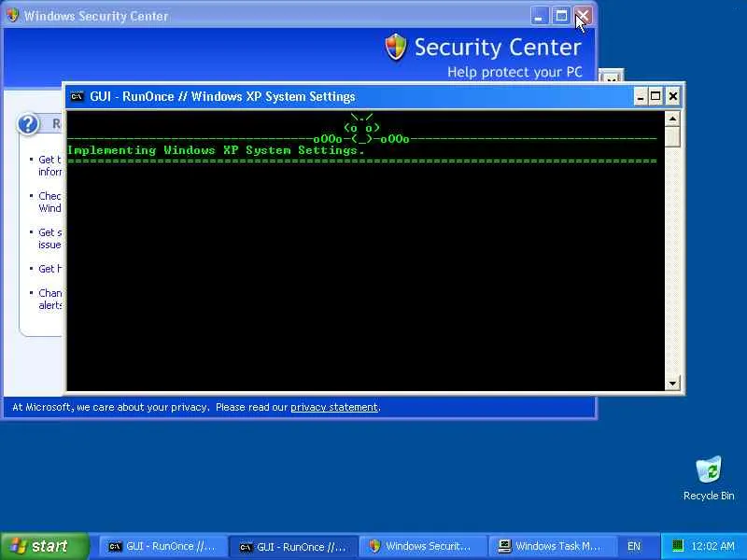The width and height of the screenshot is (747, 560).
Task: Minimize the Windows Security Center window
Action: [539, 16]
